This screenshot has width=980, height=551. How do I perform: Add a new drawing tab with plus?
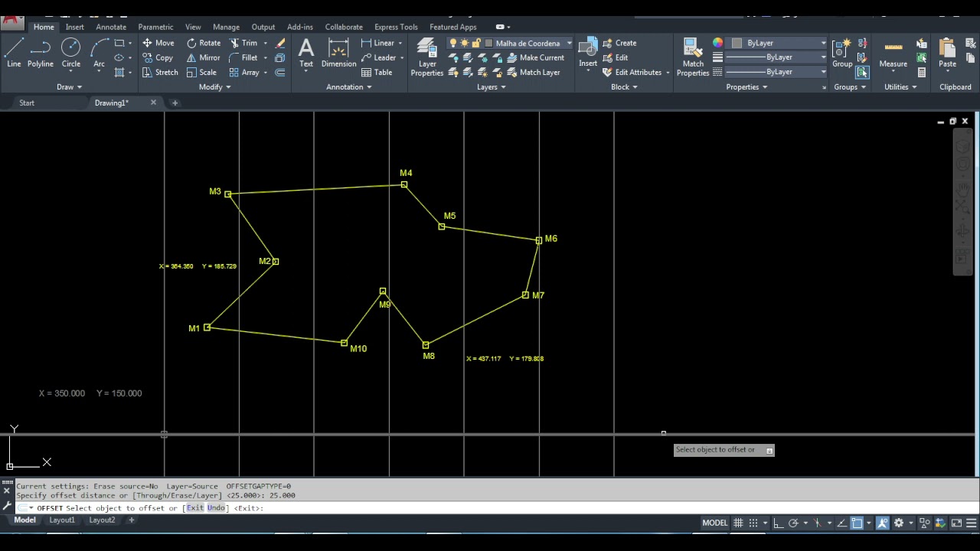tap(175, 103)
